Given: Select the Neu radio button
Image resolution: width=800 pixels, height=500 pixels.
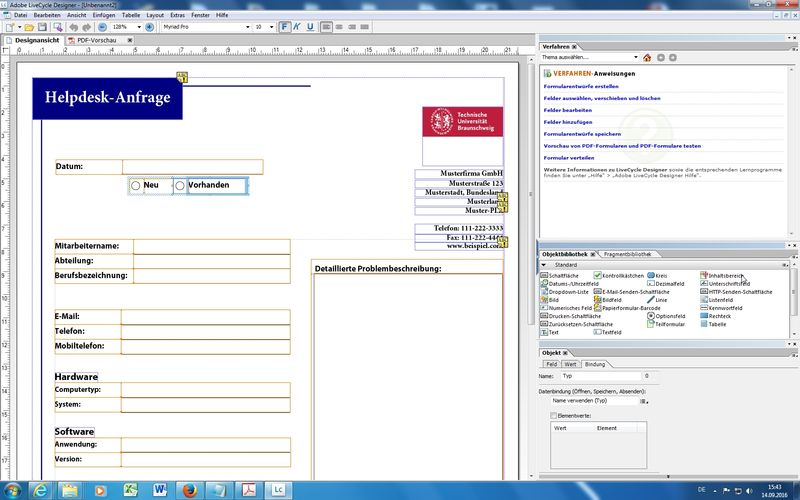Looking at the screenshot, I should [136, 185].
